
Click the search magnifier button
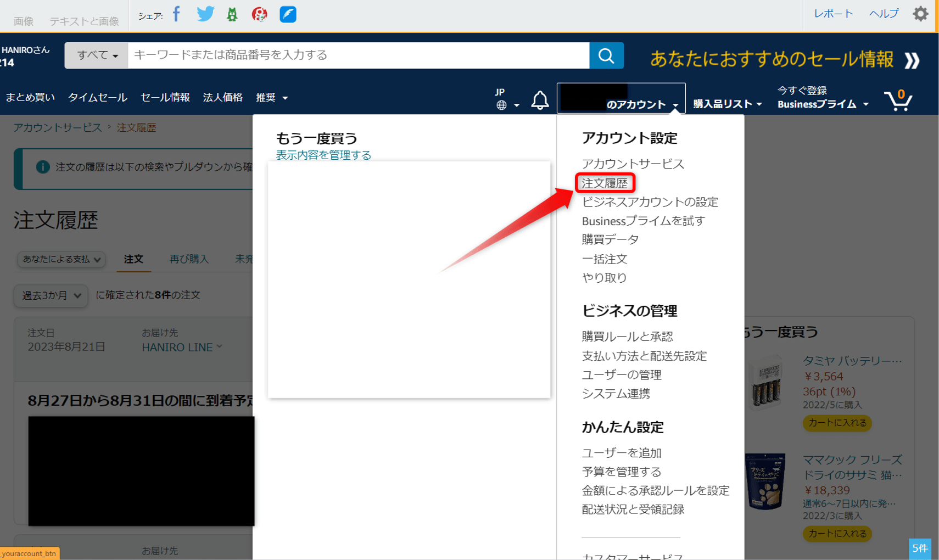pyautogui.click(x=606, y=55)
